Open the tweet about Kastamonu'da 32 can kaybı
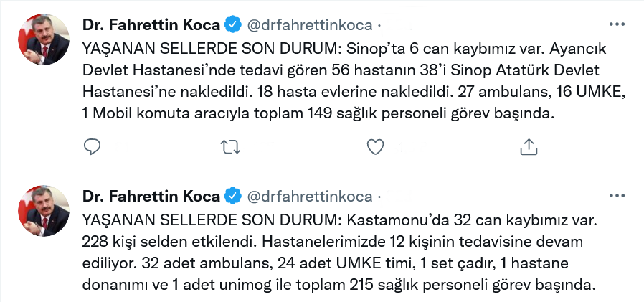 coord(339,252)
